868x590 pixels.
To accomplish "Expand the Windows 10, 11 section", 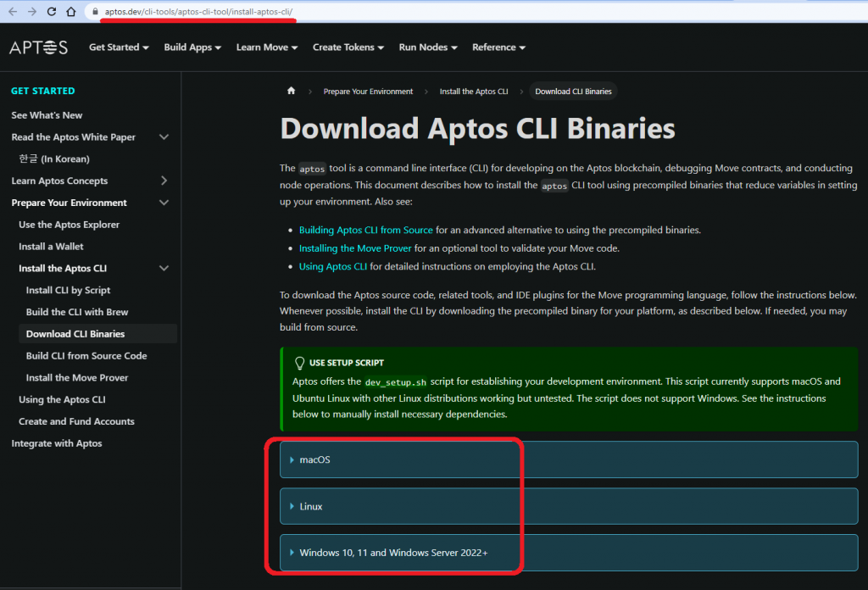I will (x=393, y=553).
